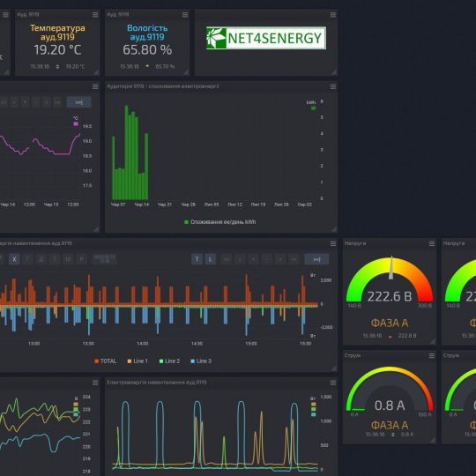The height and width of the screenshot is (476, 476).
Task: Toggle the highlighted T button in load chart
Action: [197, 259]
